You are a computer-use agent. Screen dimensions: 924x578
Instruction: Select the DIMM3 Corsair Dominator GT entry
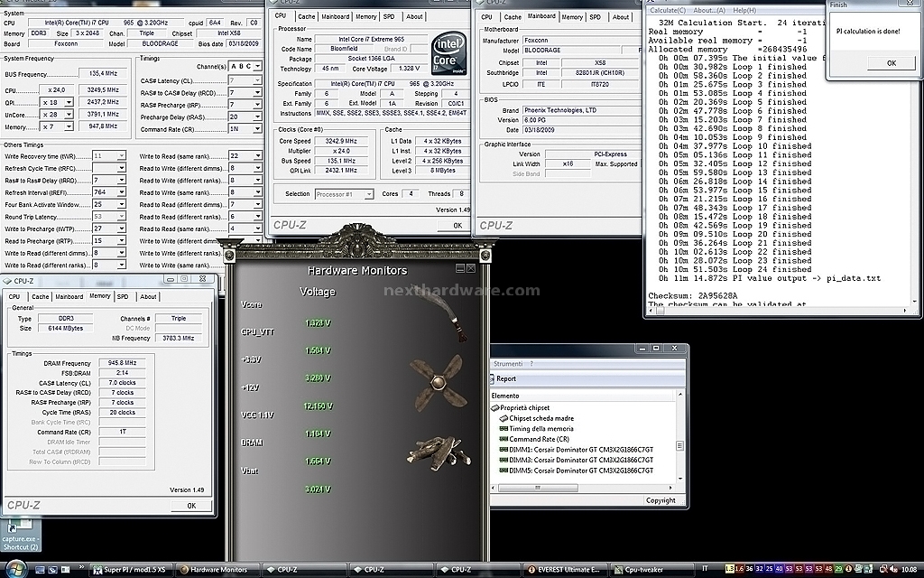coord(577,460)
